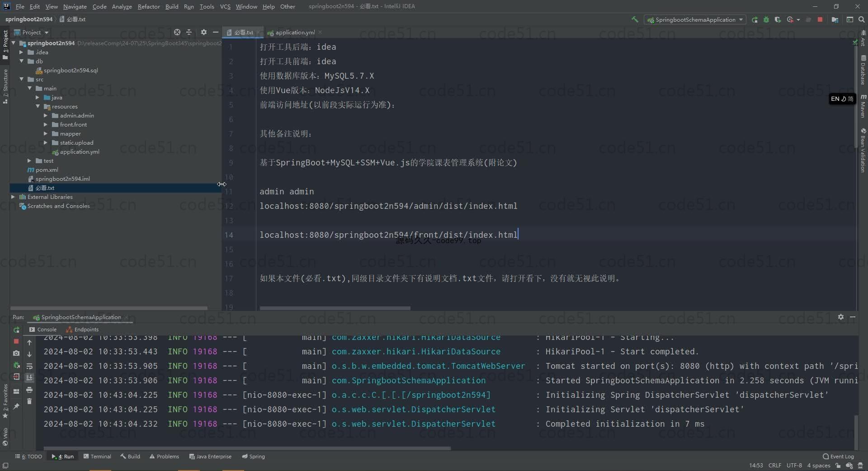Expand the mapper folder
This screenshot has width=868, height=471.
(46, 133)
